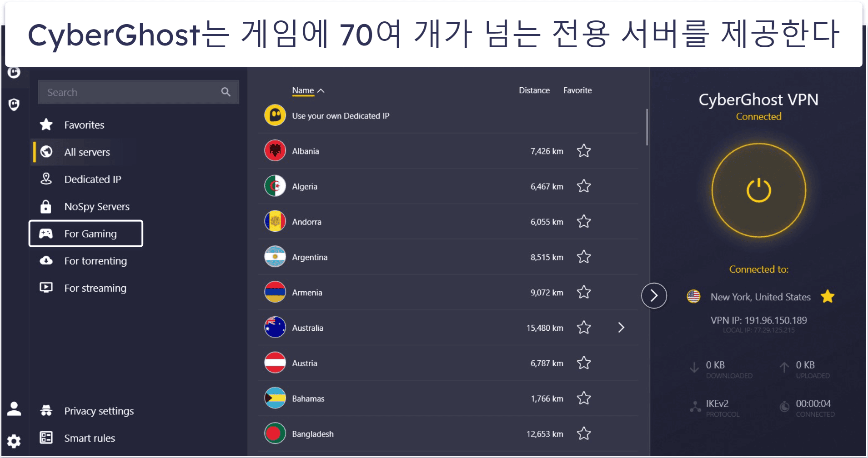
Task: Click the United States flag by New York
Action: [693, 297]
